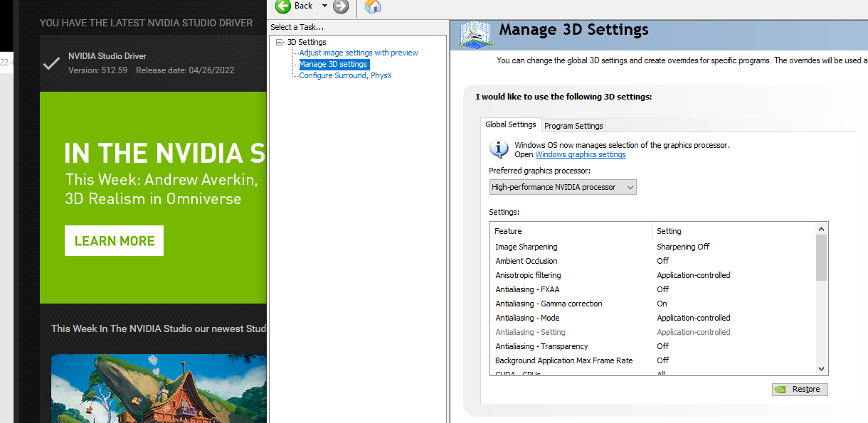The image size is (868, 423).
Task: Click the Home icon in the toolbar
Action: pos(373,6)
